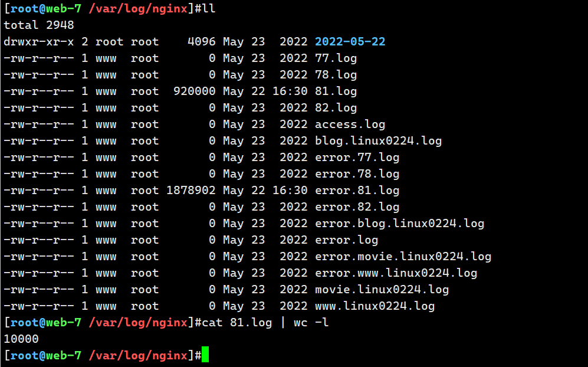Image resolution: width=588 pixels, height=367 pixels.
Task: Click the access.log filename
Action: point(350,124)
